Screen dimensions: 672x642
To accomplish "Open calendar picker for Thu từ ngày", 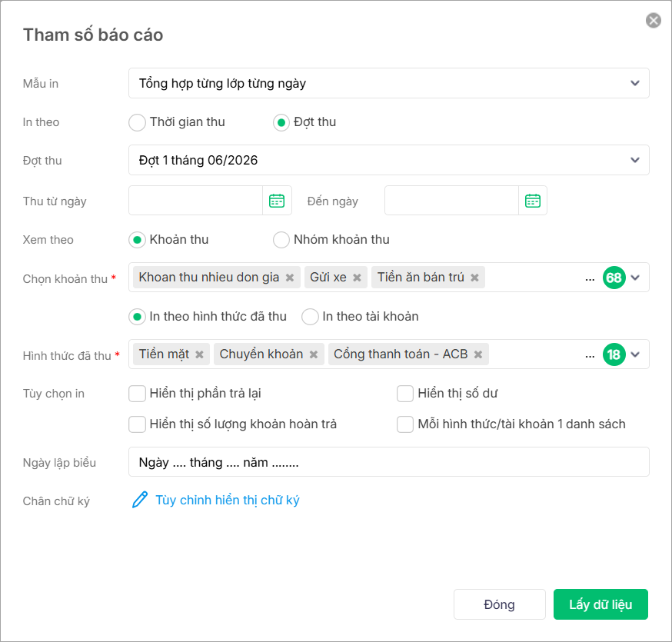I will coord(277,201).
